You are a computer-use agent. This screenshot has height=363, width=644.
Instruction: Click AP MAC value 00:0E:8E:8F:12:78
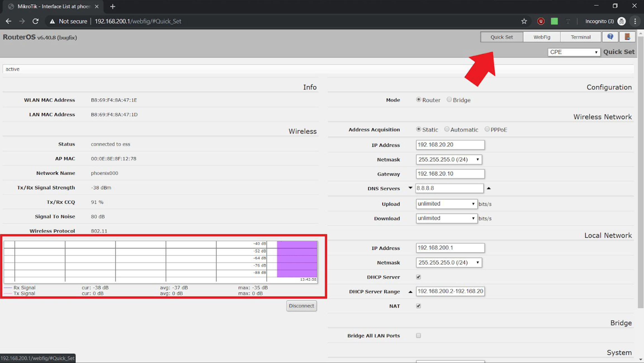pyautogui.click(x=113, y=159)
